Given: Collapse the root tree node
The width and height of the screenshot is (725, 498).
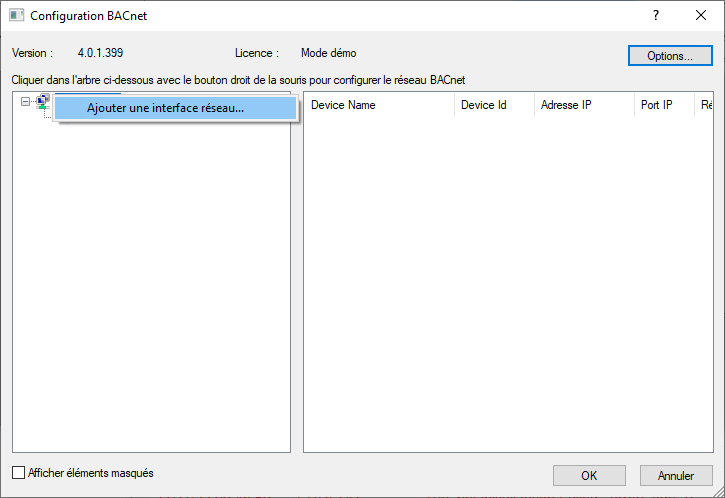Looking at the screenshot, I should (x=25, y=101).
